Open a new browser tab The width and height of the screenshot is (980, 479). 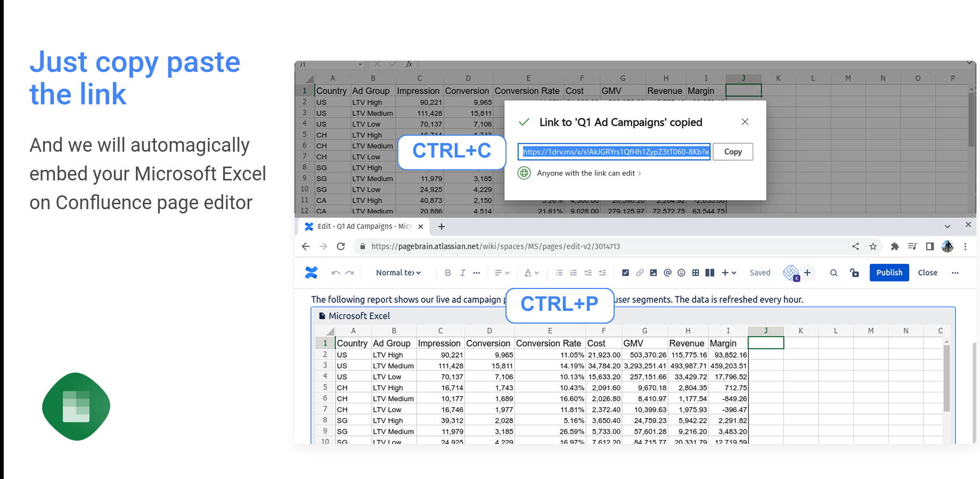tap(442, 227)
